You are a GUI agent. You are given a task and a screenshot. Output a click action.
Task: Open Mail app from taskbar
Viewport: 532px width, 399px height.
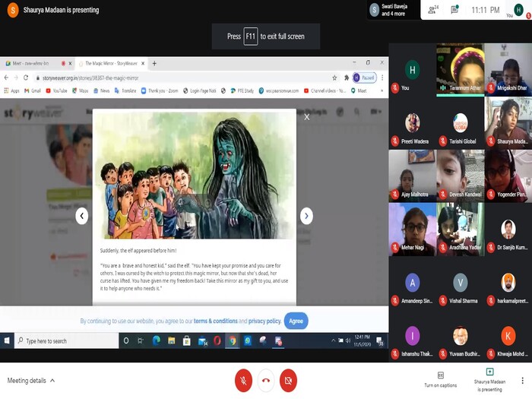202,340
